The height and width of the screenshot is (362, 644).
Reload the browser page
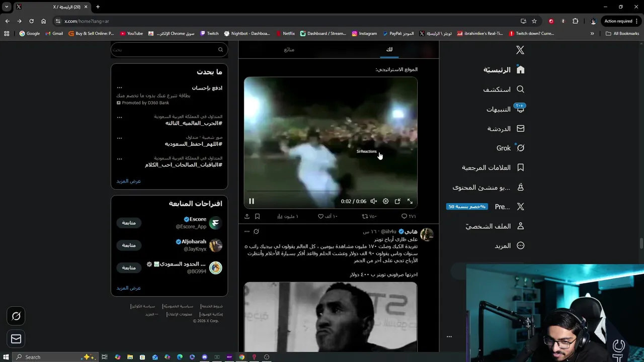[x=31, y=21]
